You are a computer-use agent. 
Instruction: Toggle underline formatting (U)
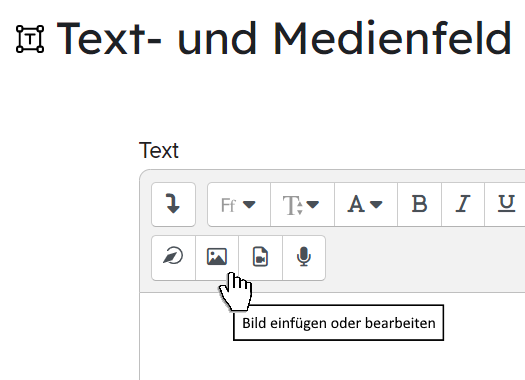tap(505, 204)
